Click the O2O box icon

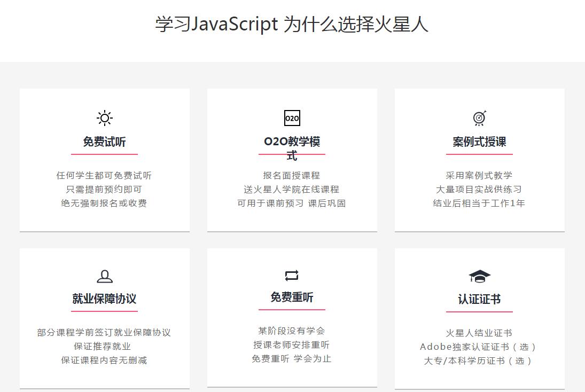point(292,118)
